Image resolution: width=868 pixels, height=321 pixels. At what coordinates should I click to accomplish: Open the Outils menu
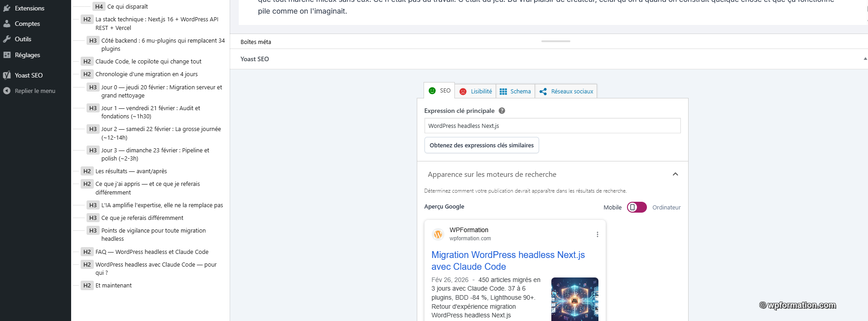(23, 39)
